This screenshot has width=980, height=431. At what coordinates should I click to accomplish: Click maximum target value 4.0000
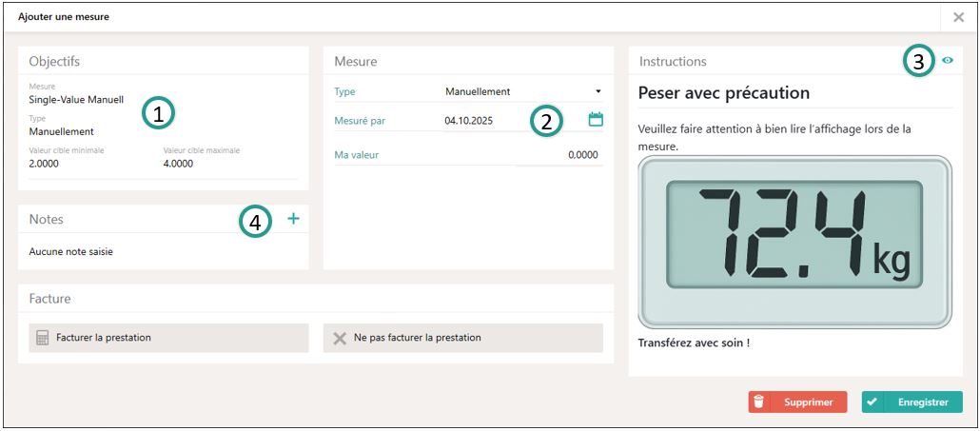[x=178, y=164]
